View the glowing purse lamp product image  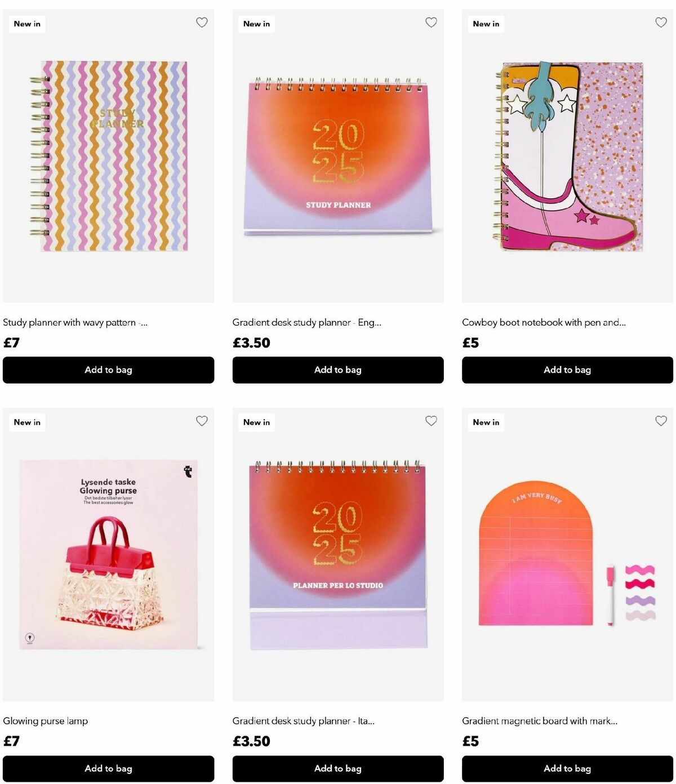pyautogui.click(x=108, y=555)
